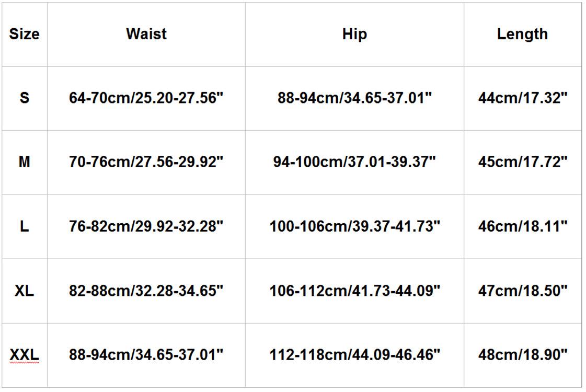Click the Length column header

[x=522, y=34]
